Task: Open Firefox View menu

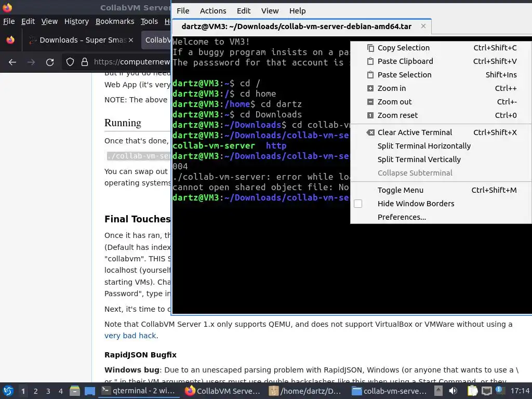Action: click(x=49, y=21)
